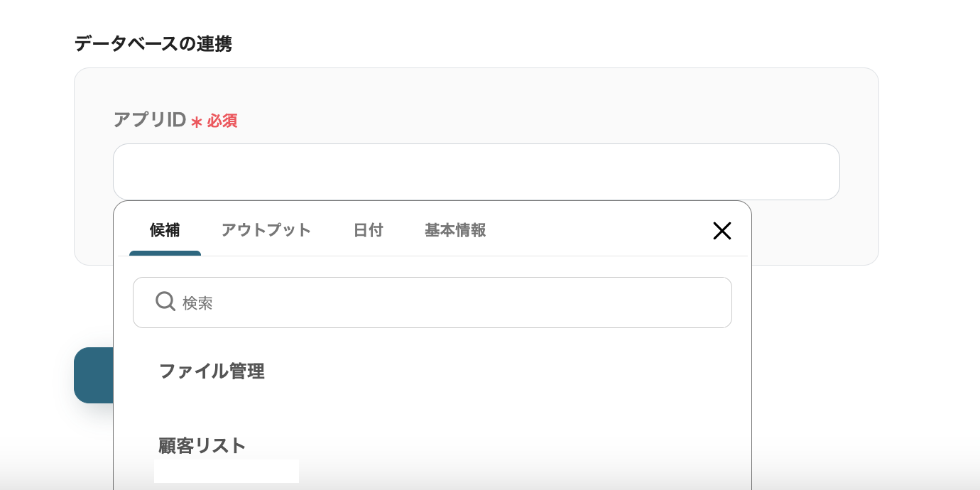Go to the 基本情報 tab
This screenshot has height=490, width=980.
[x=455, y=231]
